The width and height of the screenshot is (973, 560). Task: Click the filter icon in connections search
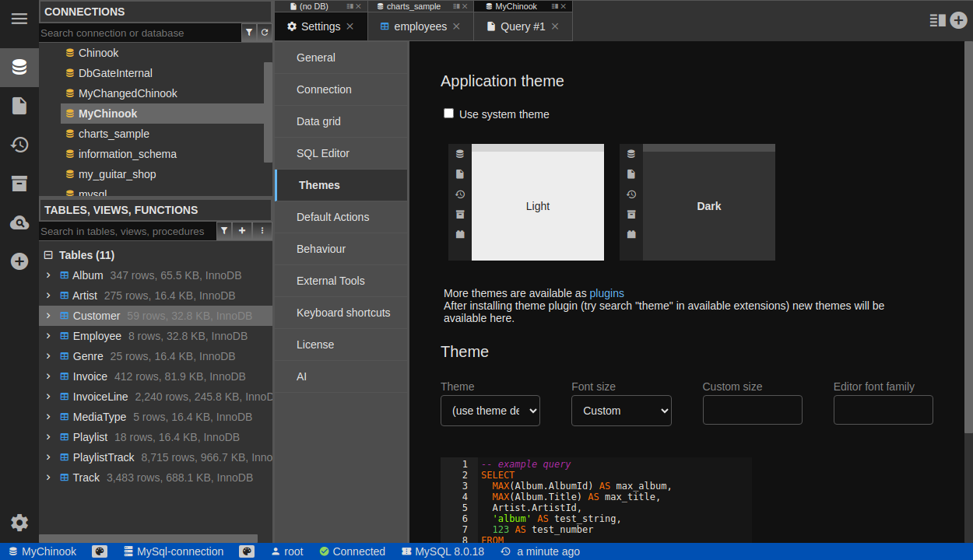[x=249, y=33]
